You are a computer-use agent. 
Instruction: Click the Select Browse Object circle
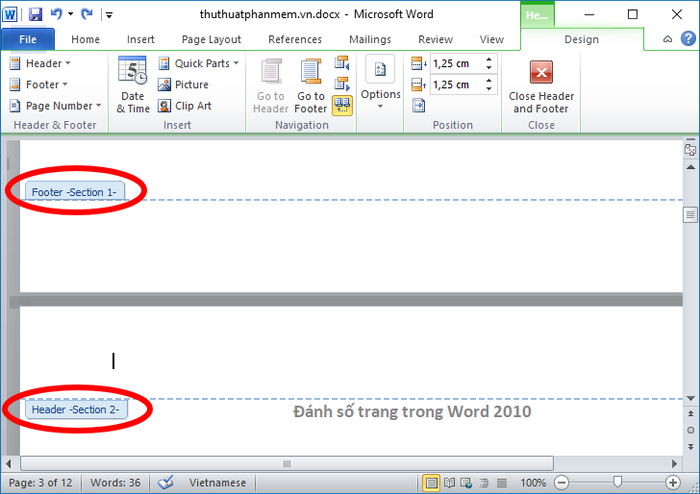[691, 430]
